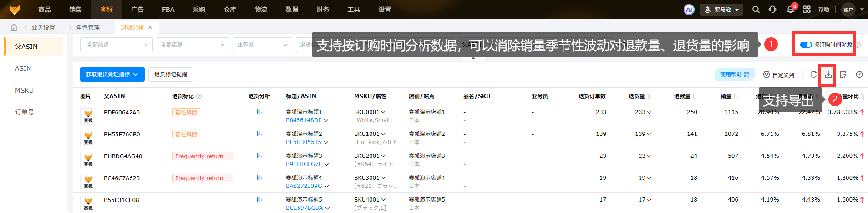Open the apps grid icon in the top bar
868x213 pixels.
(807, 10)
